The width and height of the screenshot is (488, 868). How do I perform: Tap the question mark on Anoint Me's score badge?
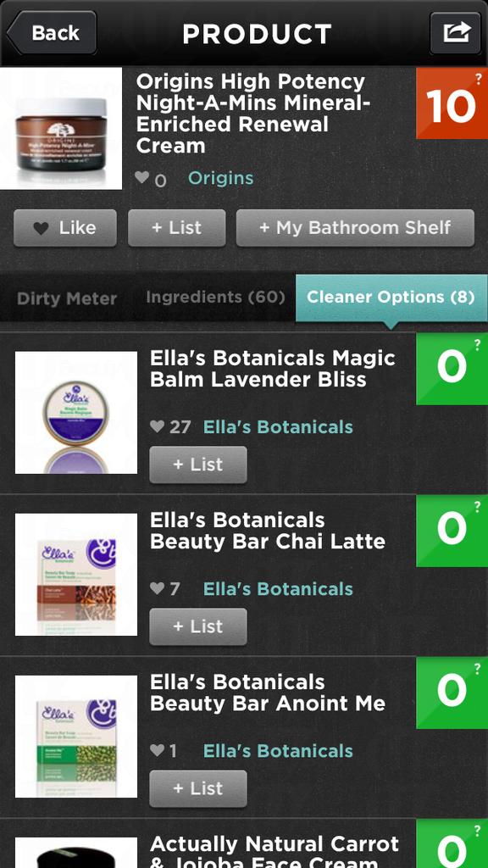(x=479, y=669)
